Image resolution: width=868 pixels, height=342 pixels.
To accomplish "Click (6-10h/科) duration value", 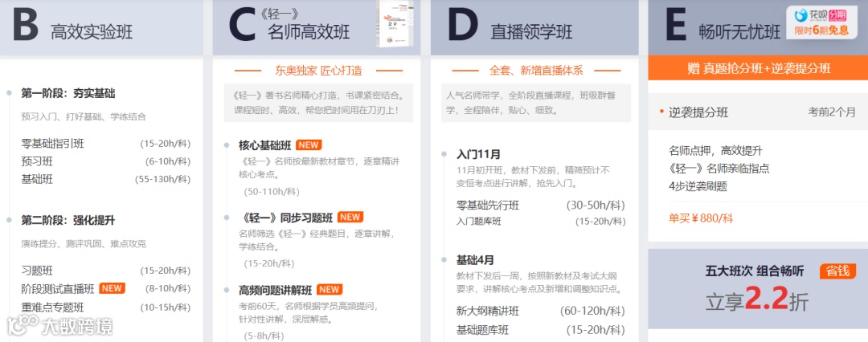I will (x=168, y=161).
